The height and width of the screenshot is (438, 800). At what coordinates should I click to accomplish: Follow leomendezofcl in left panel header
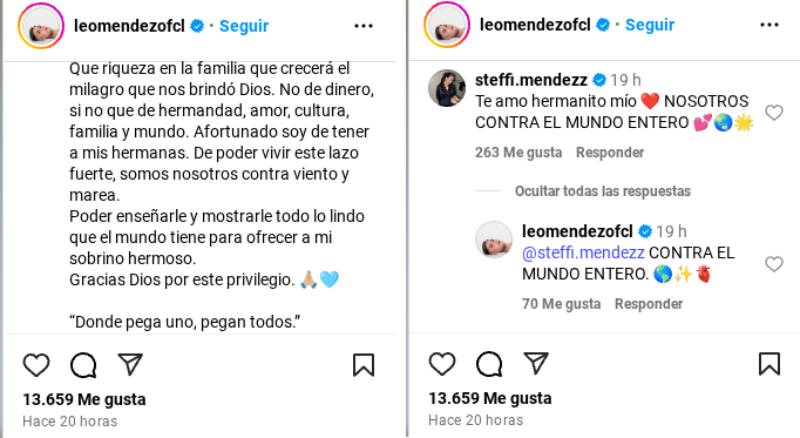coord(244,24)
